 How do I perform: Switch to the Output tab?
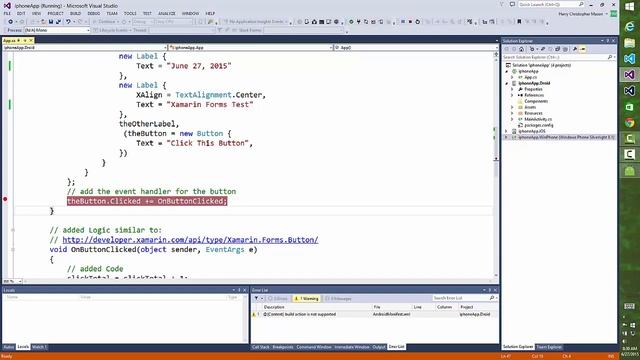[379, 347]
